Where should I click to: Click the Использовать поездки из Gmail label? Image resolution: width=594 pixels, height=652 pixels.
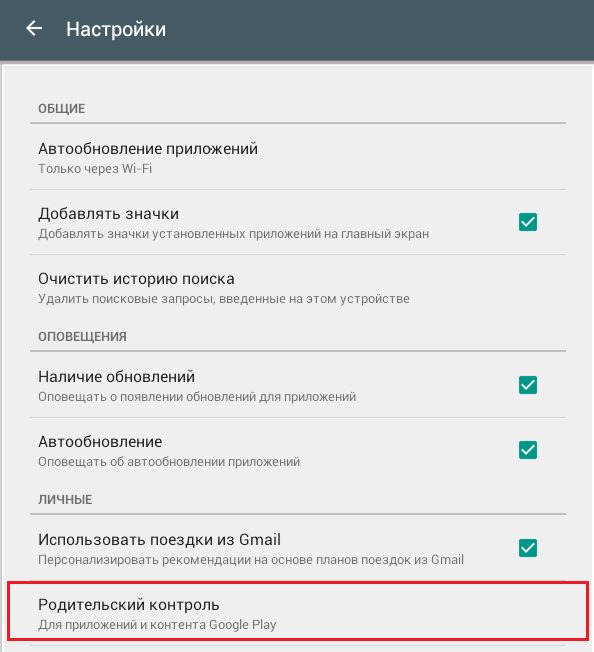(x=160, y=540)
